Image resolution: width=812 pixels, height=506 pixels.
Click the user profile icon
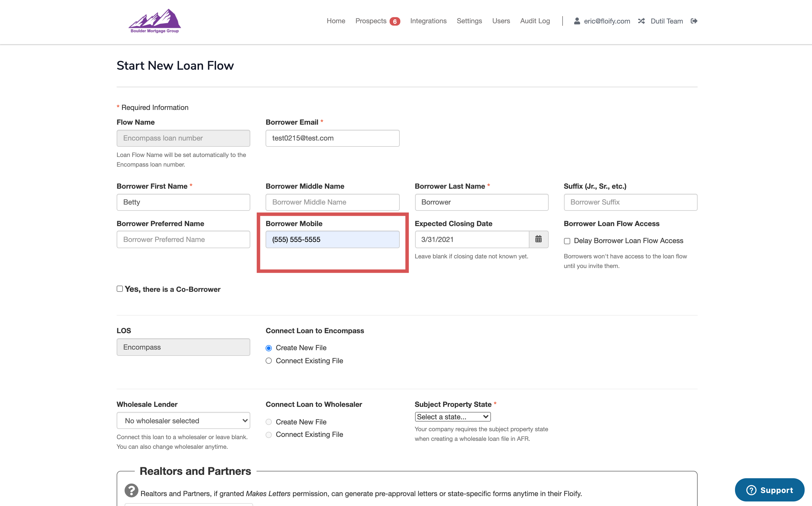click(577, 21)
